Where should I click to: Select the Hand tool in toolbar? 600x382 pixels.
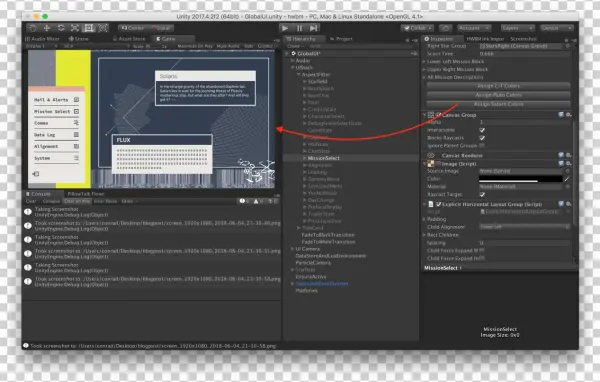tap(33, 28)
